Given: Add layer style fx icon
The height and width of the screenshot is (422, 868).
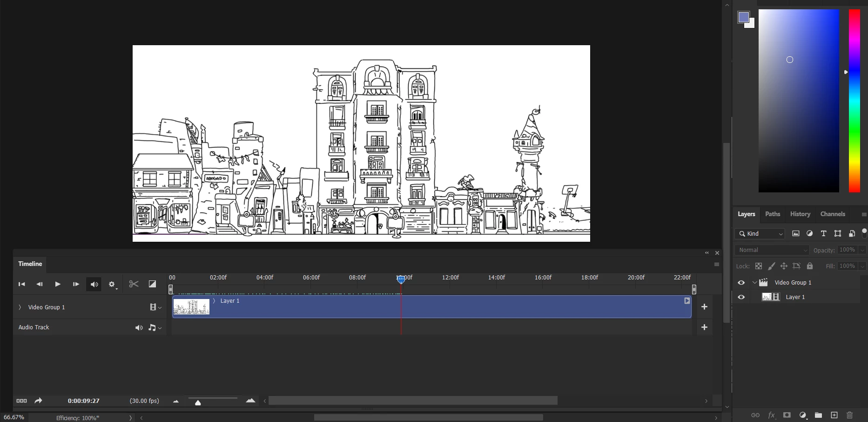Looking at the screenshot, I should [771, 415].
